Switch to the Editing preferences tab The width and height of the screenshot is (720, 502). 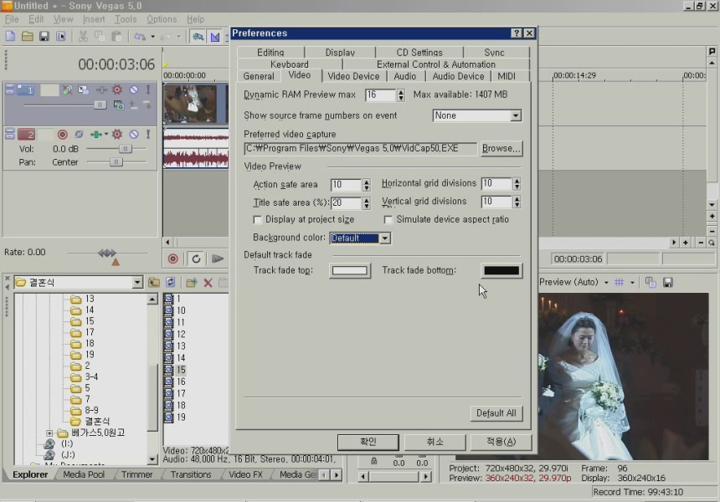[270, 52]
